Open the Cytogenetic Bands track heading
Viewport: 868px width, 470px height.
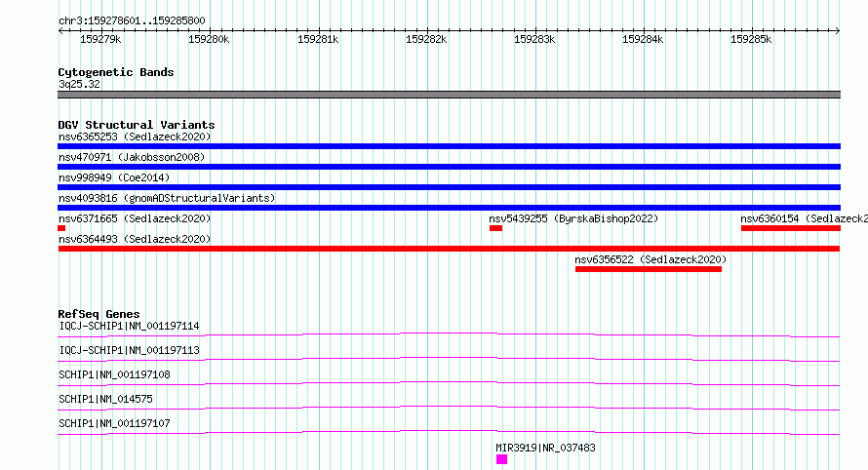point(116,72)
